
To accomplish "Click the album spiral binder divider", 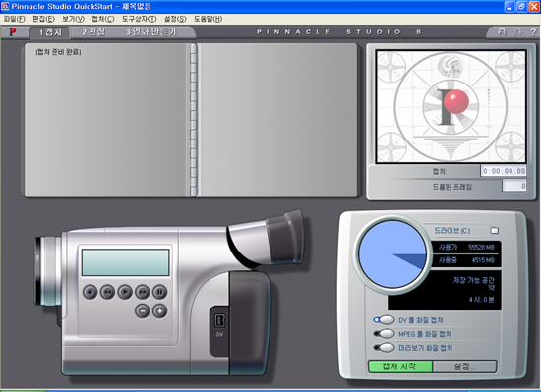I will (194, 120).
